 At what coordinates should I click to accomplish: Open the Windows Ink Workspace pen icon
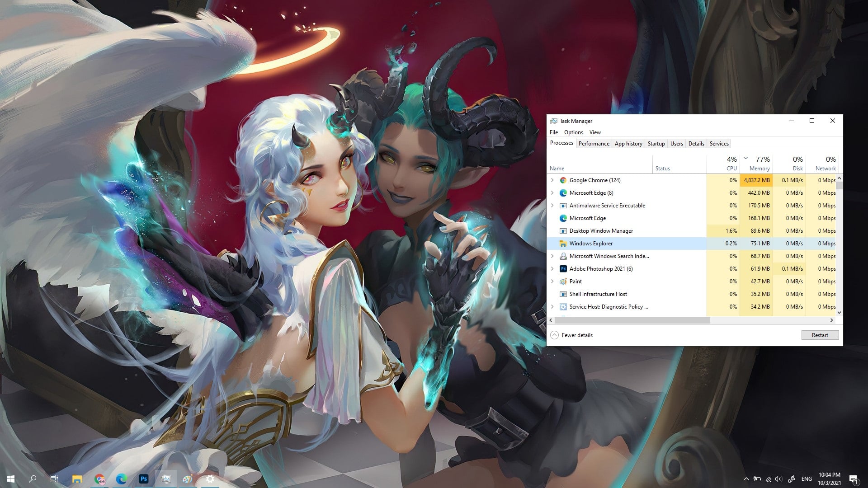coord(792,479)
